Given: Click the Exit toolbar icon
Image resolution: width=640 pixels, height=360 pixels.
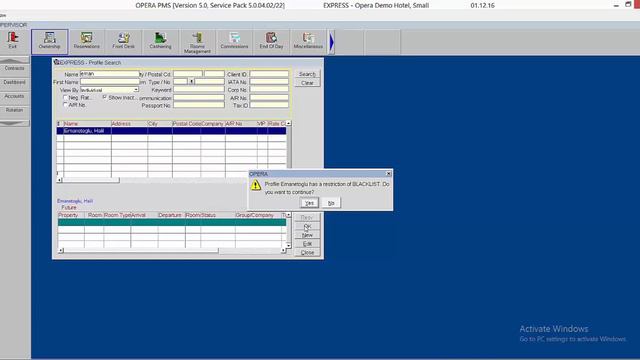Looking at the screenshot, I should (x=13, y=41).
